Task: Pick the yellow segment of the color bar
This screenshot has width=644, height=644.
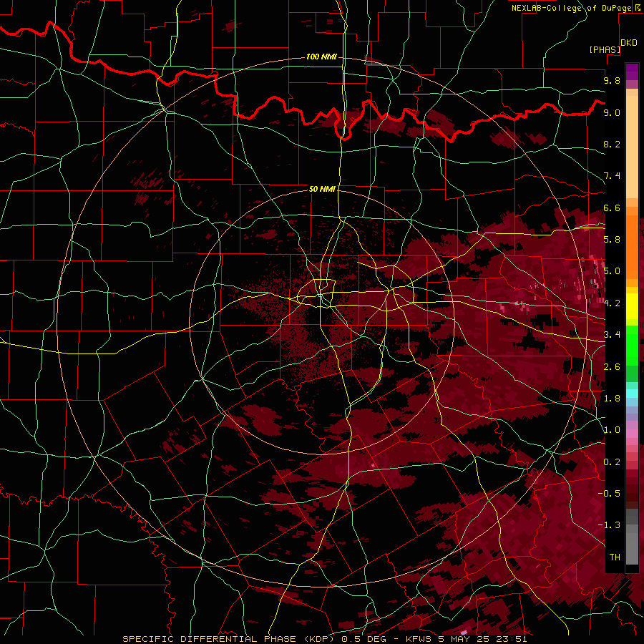Action: 632,306
